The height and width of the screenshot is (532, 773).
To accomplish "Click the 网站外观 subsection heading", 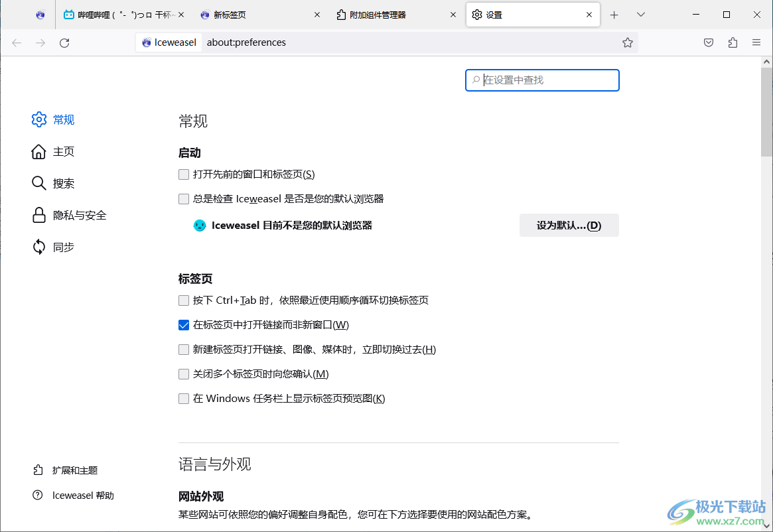I will tap(201, 496).
